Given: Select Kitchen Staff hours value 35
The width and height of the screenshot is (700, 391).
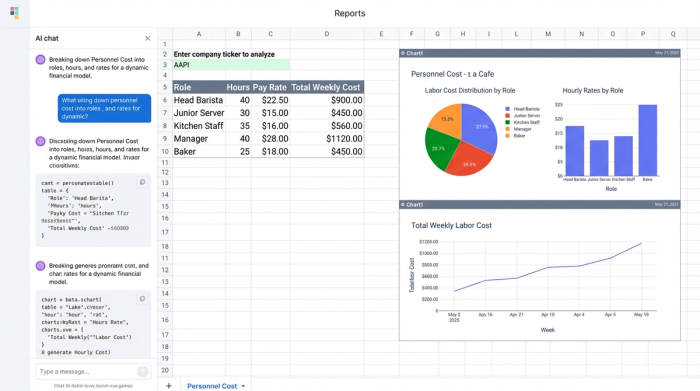Looking at the screenshot, I should 238,126.
